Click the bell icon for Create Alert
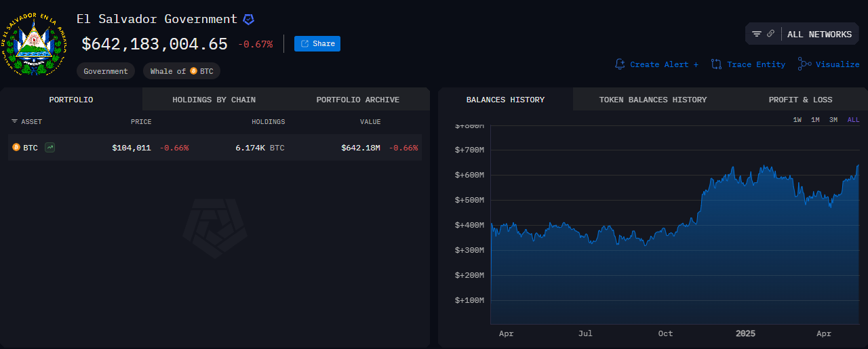The width and height of the screenshot is (868, 349). tap(620, 64)
